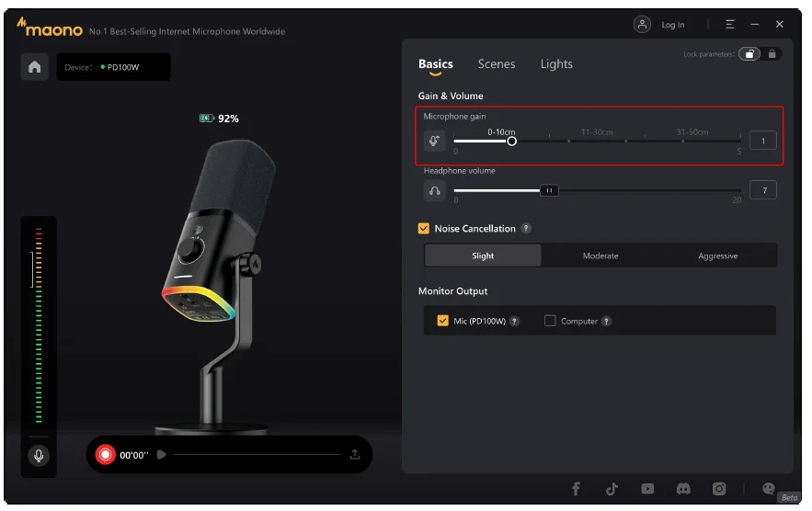Select Slight noise cancellation level
812x511 pixels.
pos(483,255)
